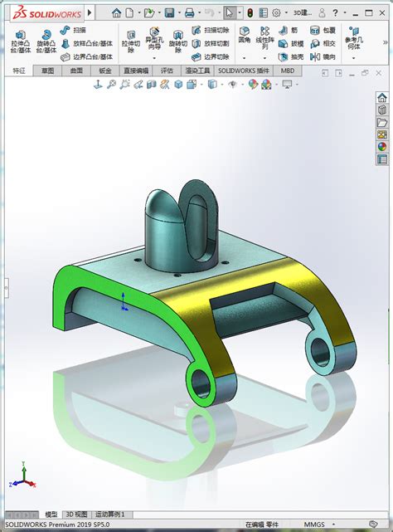
Task: Click the Wrap (包覆) tool
Action: 323,30
